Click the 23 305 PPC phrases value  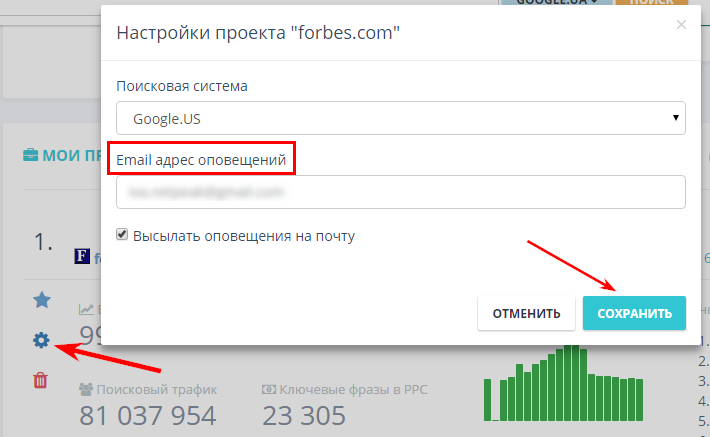pyautogui.click(x=304, y=416)
